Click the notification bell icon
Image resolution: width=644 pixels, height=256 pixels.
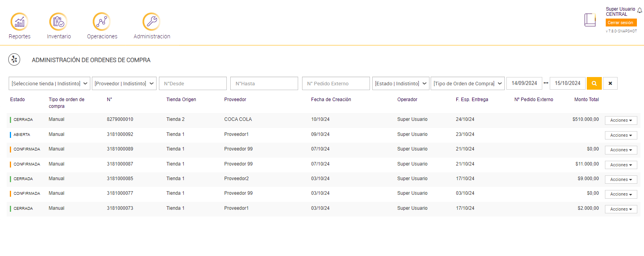tap(640, 11)
